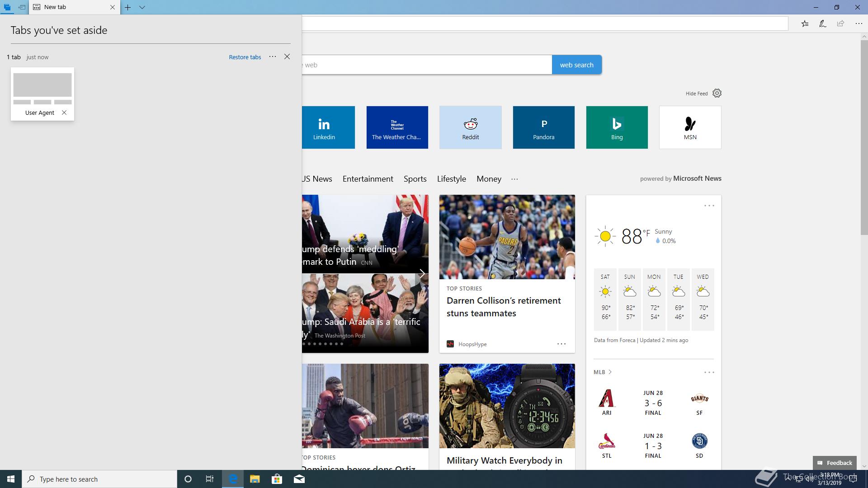Open the Mail app from the taskbar
The width and height of the screenshot is (868, 488).
[x=299, y=479]
